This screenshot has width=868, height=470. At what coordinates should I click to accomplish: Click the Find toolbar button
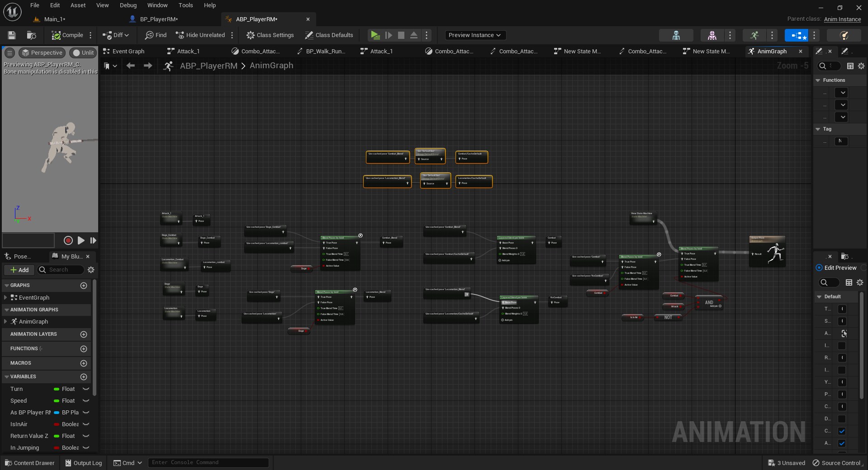click(156, 35)
